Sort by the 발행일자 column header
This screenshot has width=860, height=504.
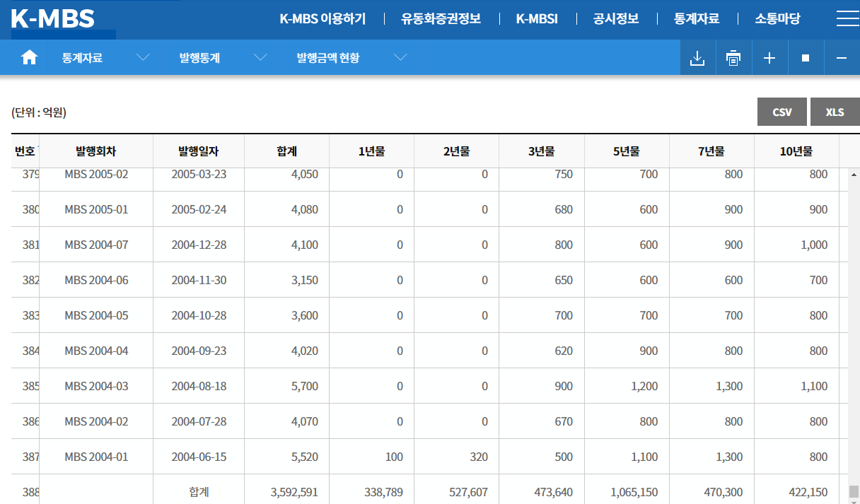tap(199, 151)
